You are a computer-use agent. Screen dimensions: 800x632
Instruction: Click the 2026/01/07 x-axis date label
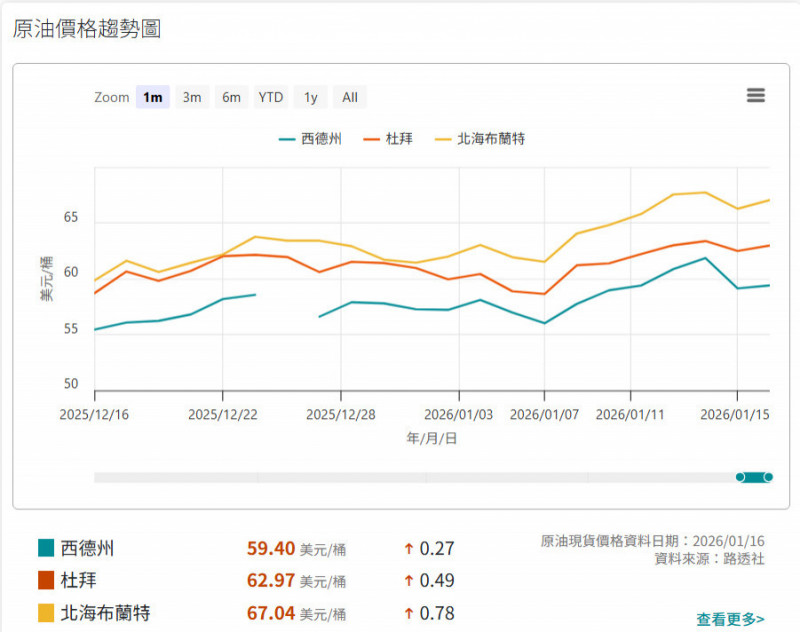544,414
